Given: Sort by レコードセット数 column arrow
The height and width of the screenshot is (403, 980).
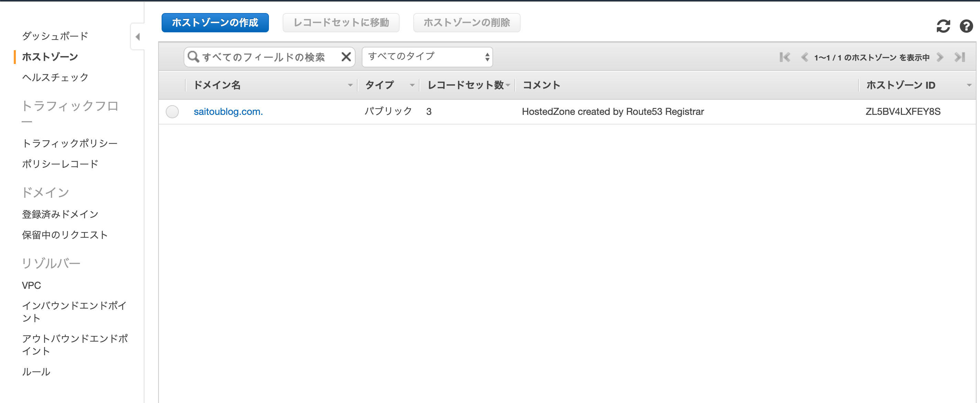Looking at the screenshot, I should click(x=508, y=85).
